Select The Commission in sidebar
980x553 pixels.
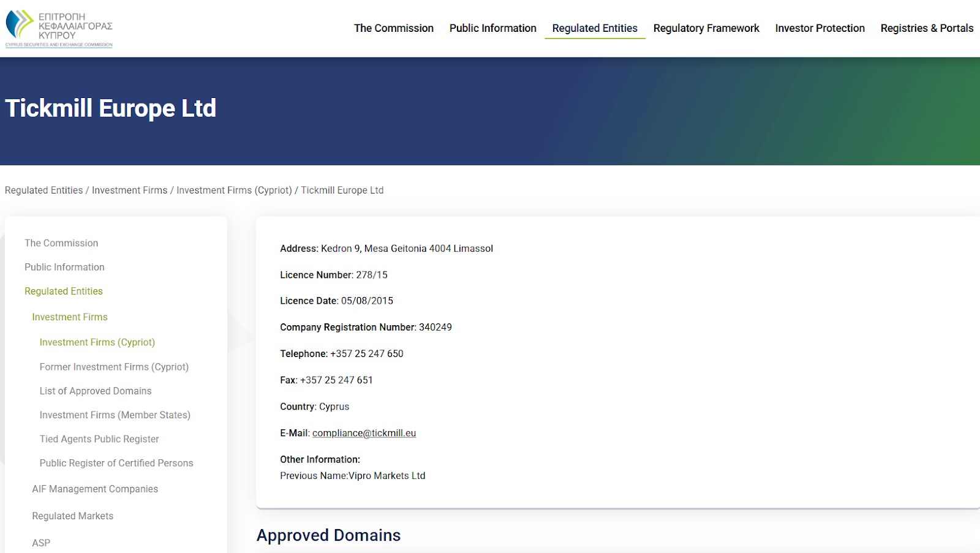61,243
